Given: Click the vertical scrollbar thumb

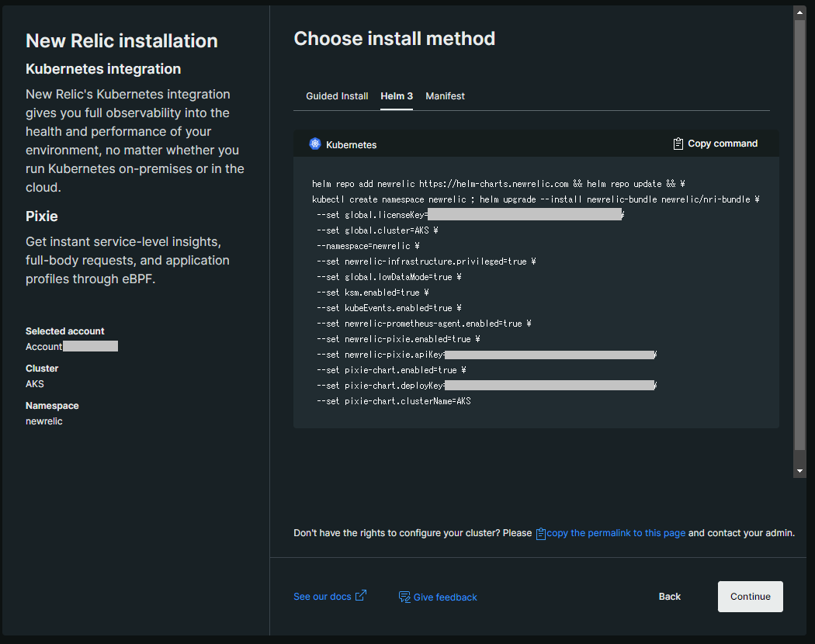Looking at the screenshot, I should coord(799,233).
